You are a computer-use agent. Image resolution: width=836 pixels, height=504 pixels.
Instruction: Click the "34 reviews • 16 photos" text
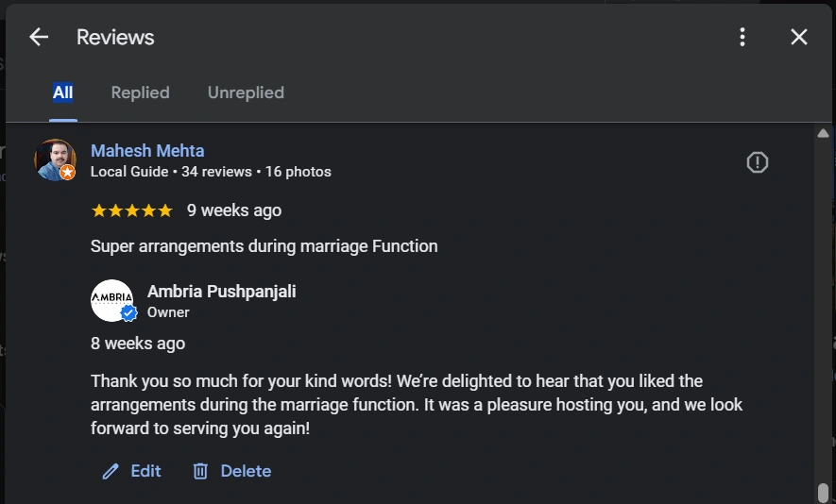tap(256, 172)
